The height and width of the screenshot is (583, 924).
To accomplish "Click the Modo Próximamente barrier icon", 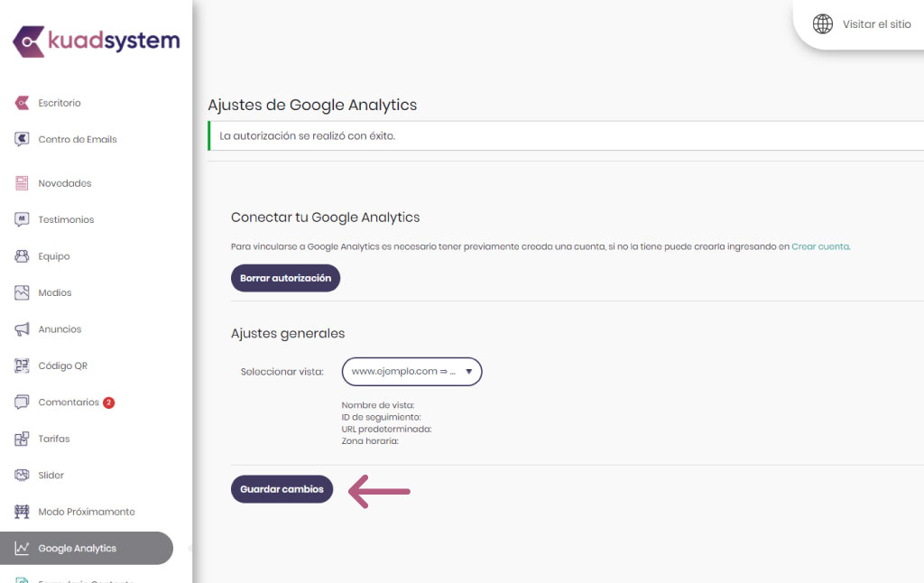I will [x=22, y=512].
